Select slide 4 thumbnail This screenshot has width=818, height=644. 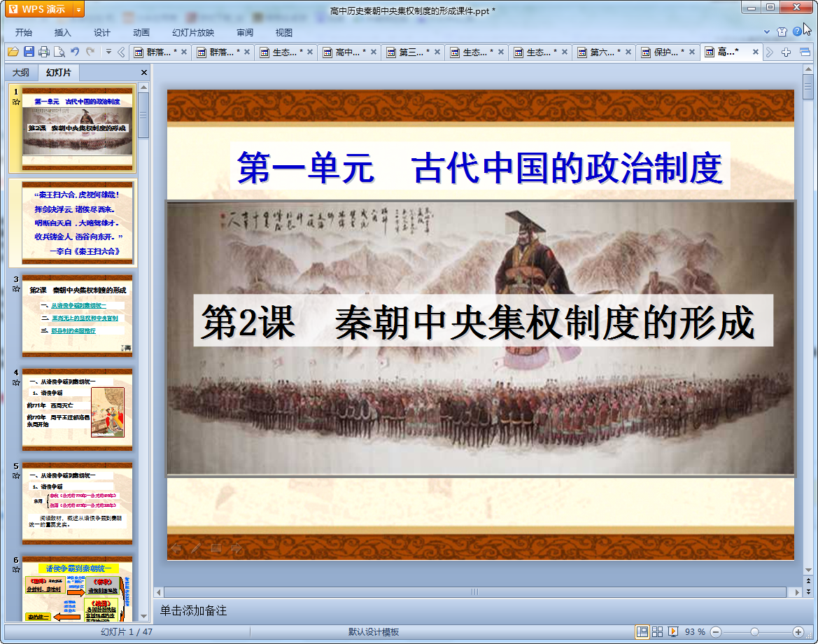[77, 409]
